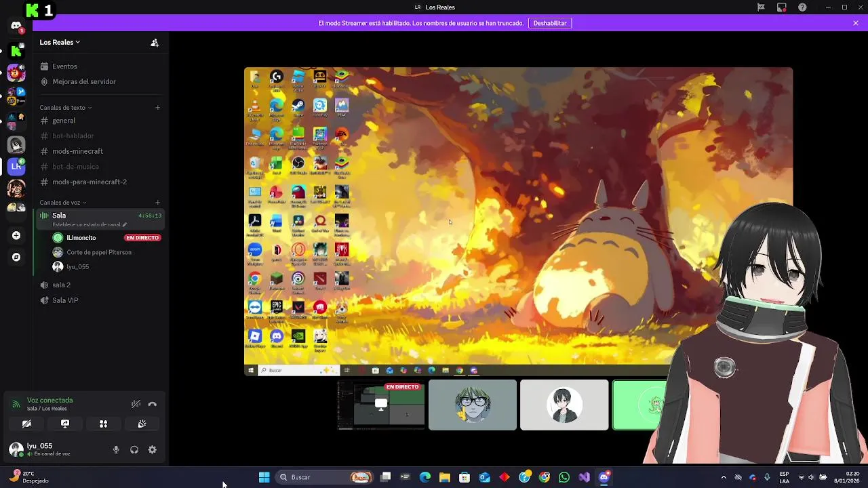The width and height of the screenshot is (868, 488).
Task: Open the bot-de-musica channel
Action: 100,167
